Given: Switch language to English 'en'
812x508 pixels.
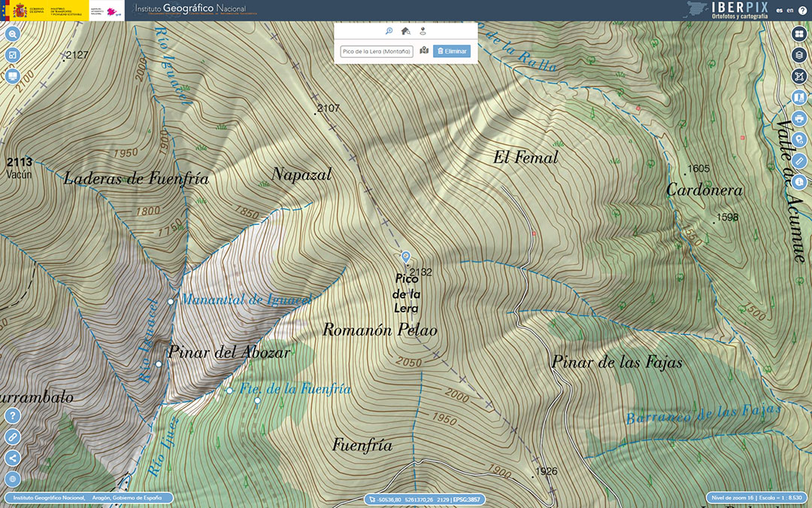Looking at the screenshot, I should click(x=789, y=10).
